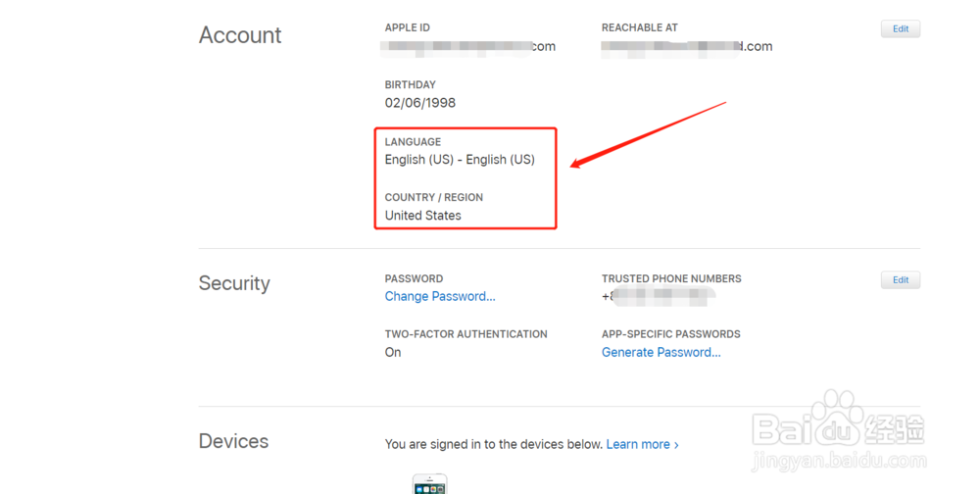980x494 pixels.
Task: Click the App-Specific Passwords label
Action: (x=670, y=334)
